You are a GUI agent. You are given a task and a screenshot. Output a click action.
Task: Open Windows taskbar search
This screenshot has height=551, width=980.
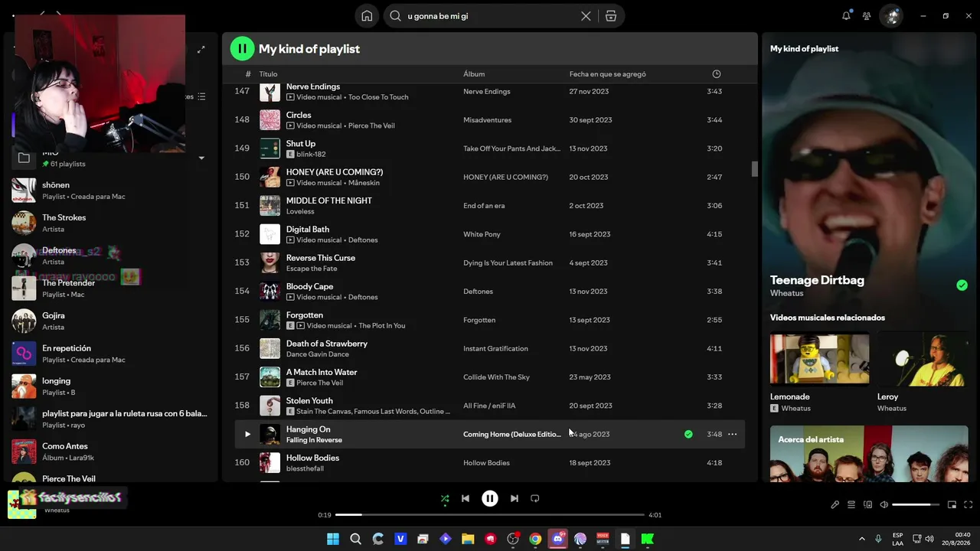point(355,539)
